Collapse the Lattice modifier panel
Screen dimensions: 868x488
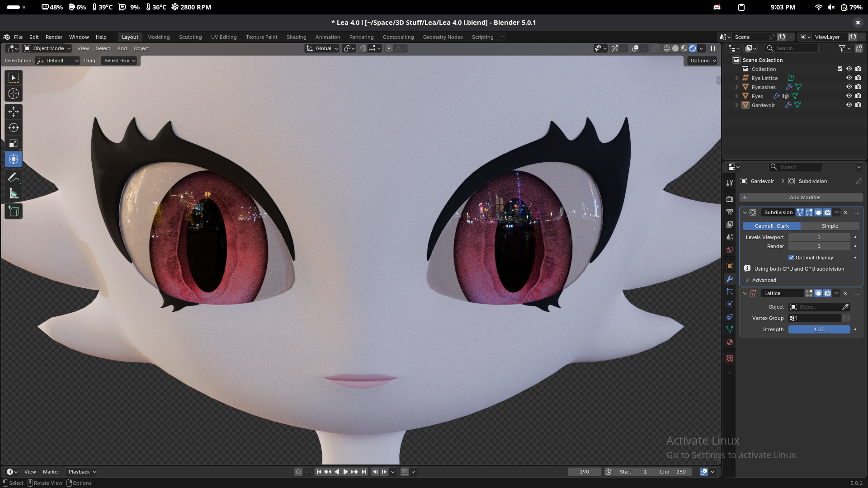(745, 293)
